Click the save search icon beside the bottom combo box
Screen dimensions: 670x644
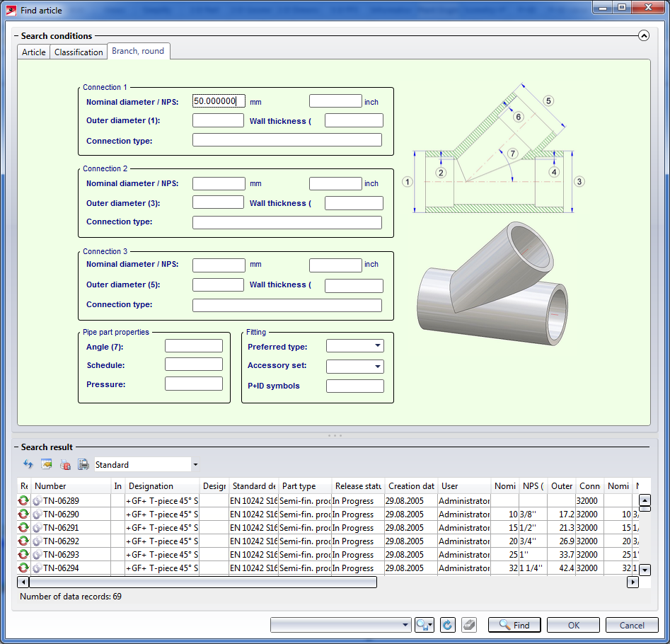tap(424, 625)
